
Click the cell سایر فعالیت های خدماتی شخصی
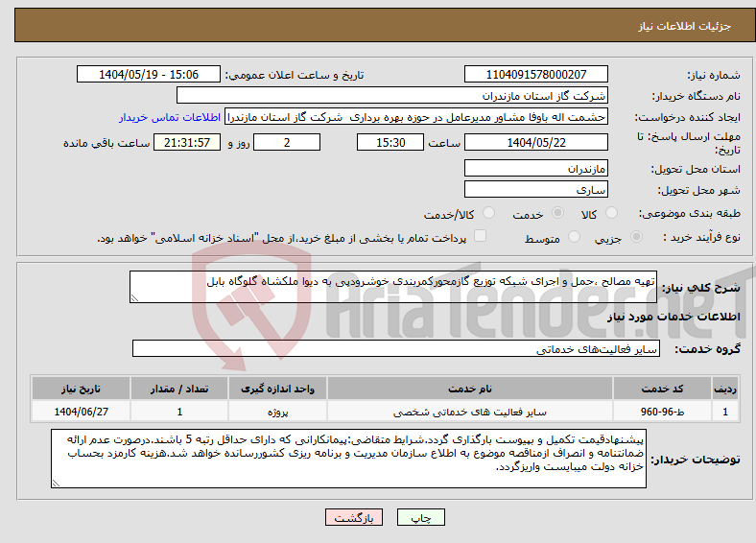coord(470,412)
